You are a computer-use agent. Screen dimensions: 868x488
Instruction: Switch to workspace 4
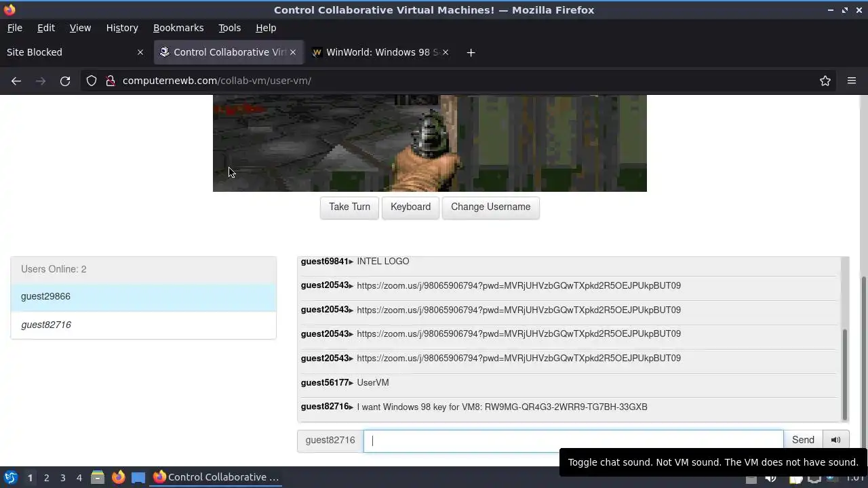[x=79, y=477]
